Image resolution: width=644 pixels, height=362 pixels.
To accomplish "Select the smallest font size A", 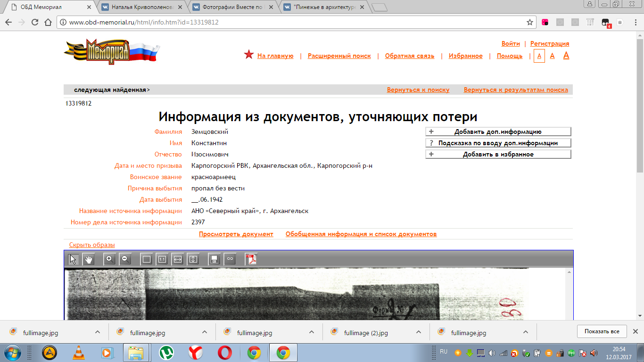I will [539, 56].
